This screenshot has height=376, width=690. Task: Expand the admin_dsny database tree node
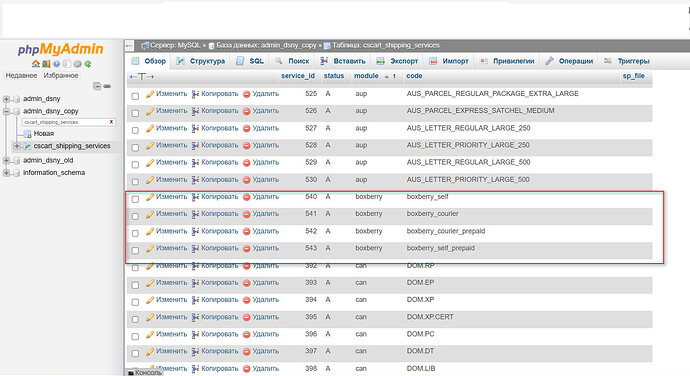[x=6, y=99]
